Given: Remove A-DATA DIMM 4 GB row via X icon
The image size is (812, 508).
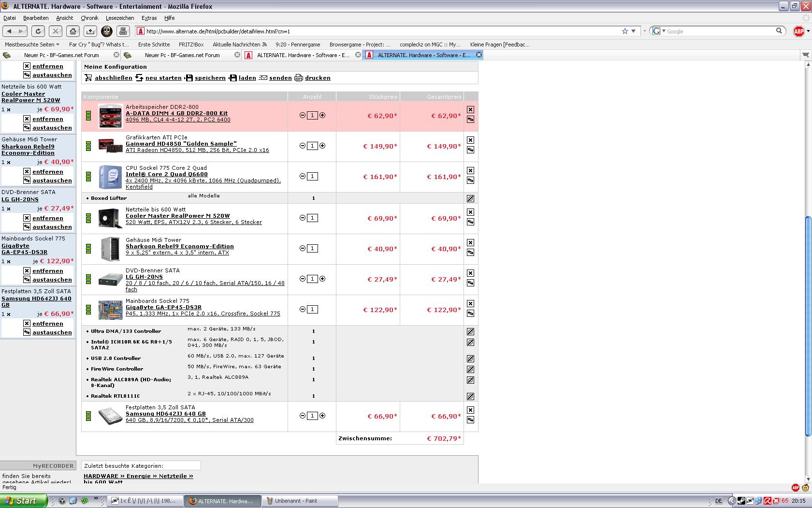Looking at the screenshot, I should pos(470,110).
